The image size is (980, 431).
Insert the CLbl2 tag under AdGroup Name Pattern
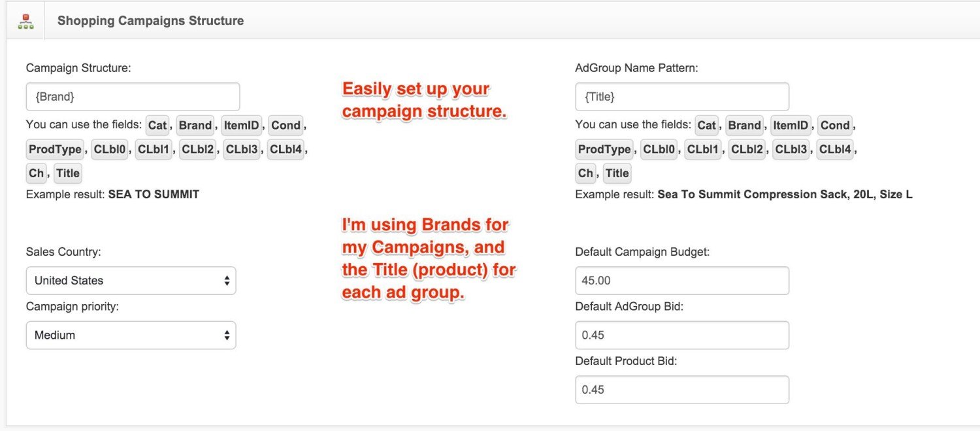pyautogui.click(x=747, y=149)
